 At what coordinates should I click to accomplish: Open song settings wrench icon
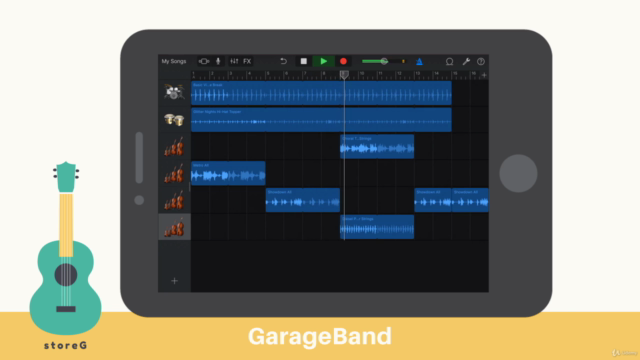[x=466, y=61]
